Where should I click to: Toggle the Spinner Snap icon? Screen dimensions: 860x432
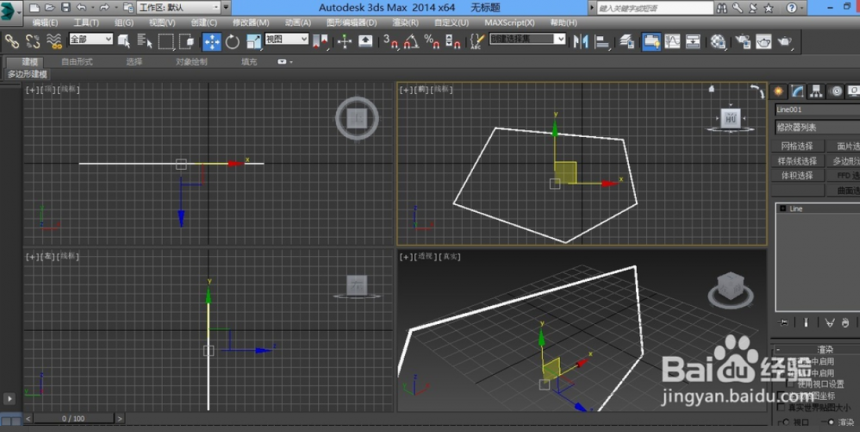[453, 41]
